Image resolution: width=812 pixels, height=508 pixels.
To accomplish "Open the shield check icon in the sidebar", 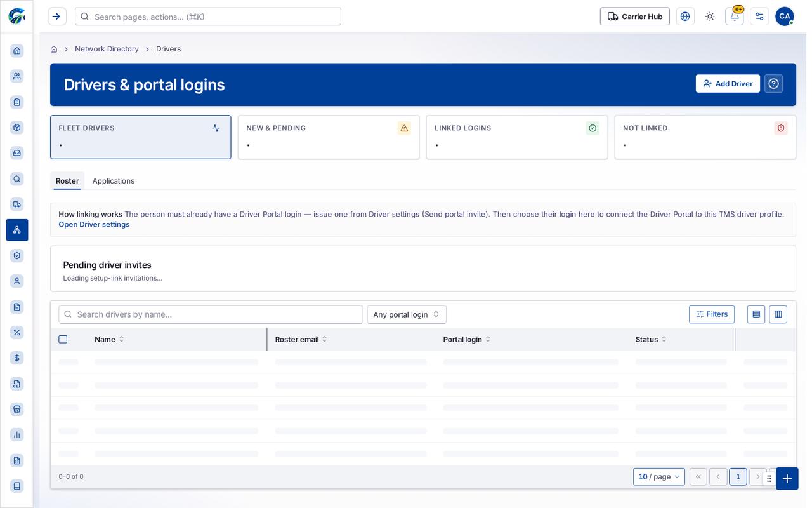I will point(17,256).
